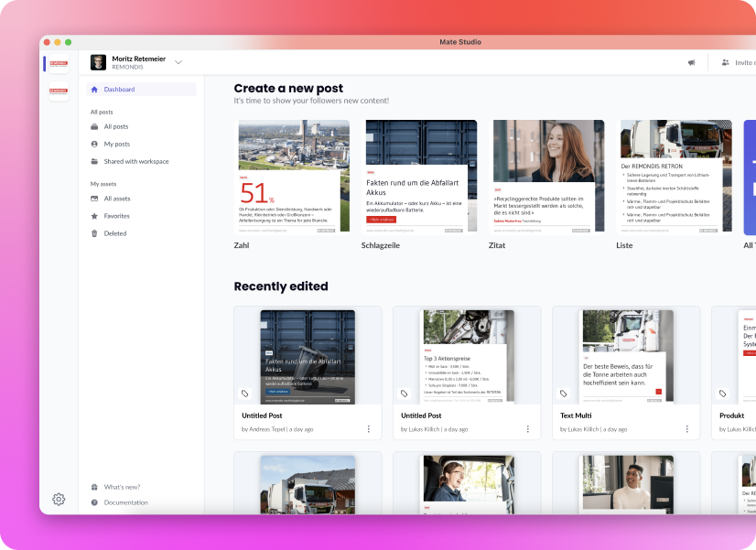Screen dimensions: 756x550
Task: Click the Mate Studio window title
Action: 460,42
